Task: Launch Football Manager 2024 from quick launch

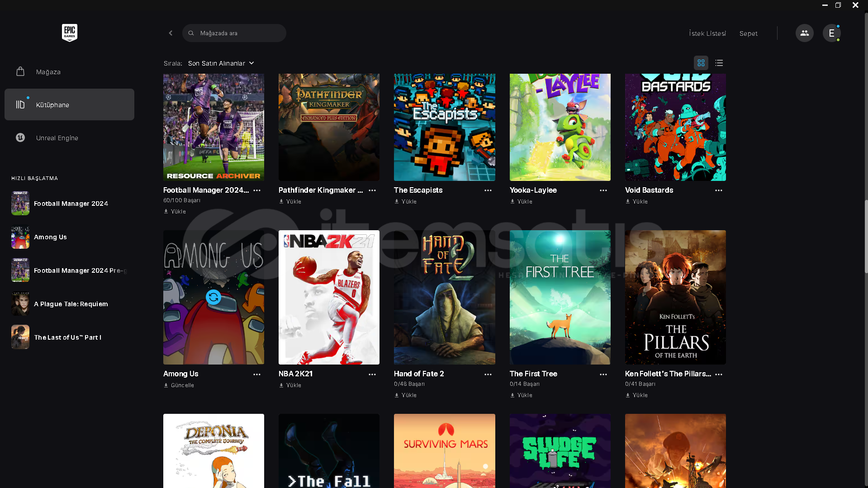Action: [x=69, y=204]
